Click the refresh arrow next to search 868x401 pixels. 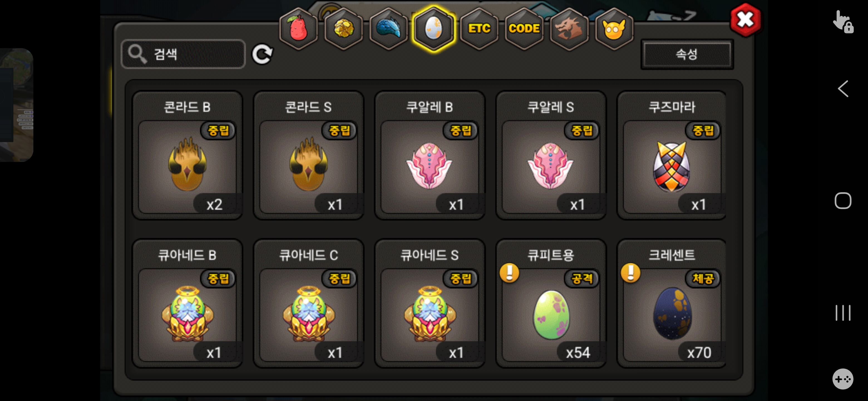(262, 54)
